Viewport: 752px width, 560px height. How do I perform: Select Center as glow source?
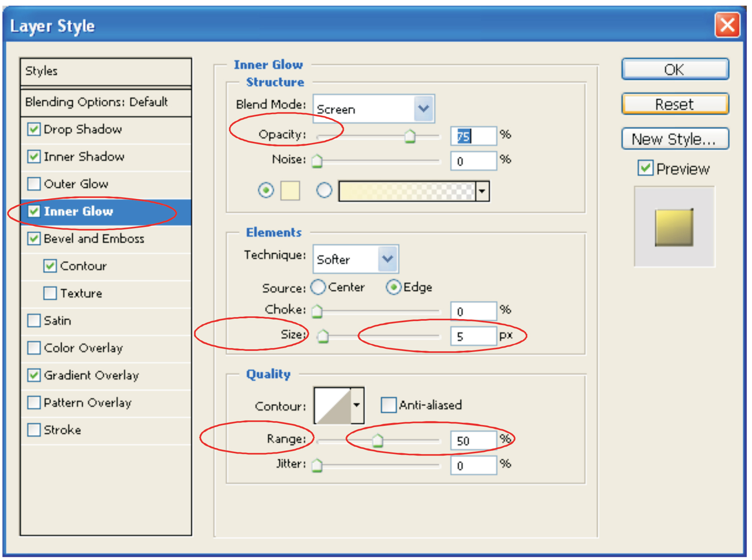[x=318, y=287]
